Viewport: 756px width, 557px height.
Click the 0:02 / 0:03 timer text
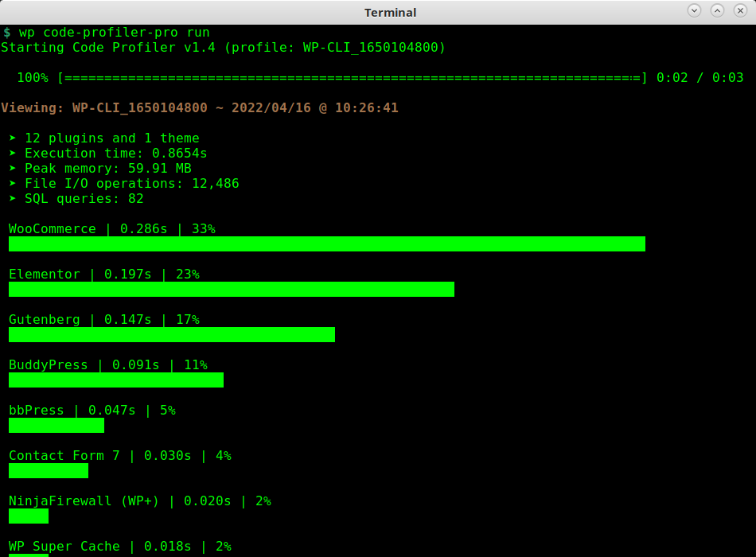coord(699,78)
